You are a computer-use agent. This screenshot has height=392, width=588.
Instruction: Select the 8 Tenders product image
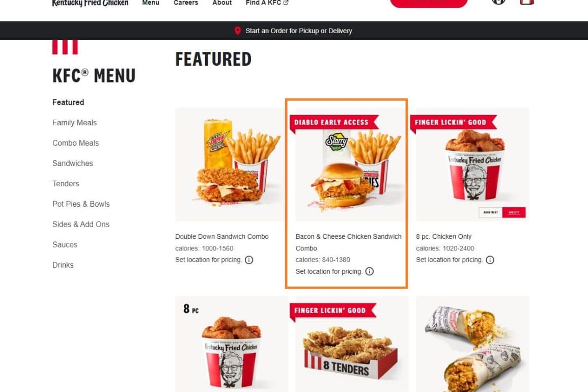point(352,344)
